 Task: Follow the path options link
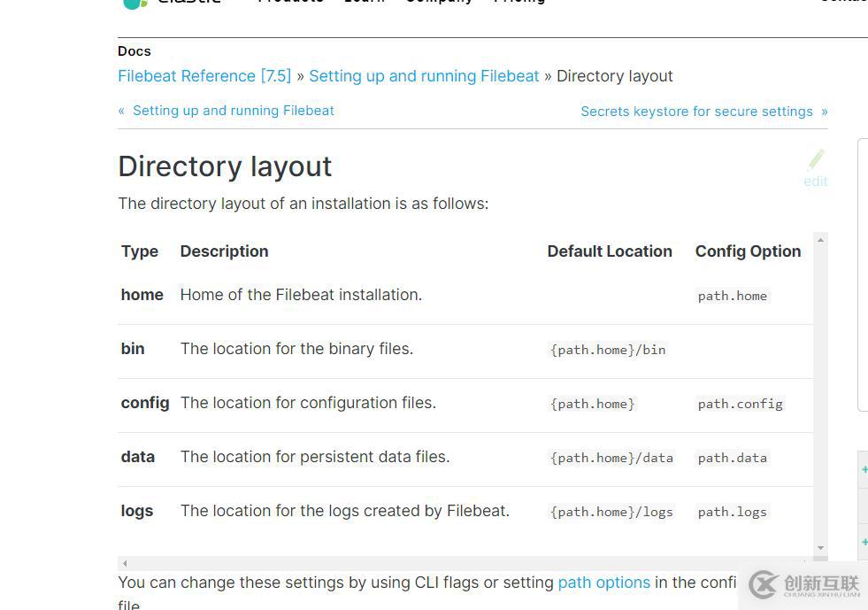[604, 583]
